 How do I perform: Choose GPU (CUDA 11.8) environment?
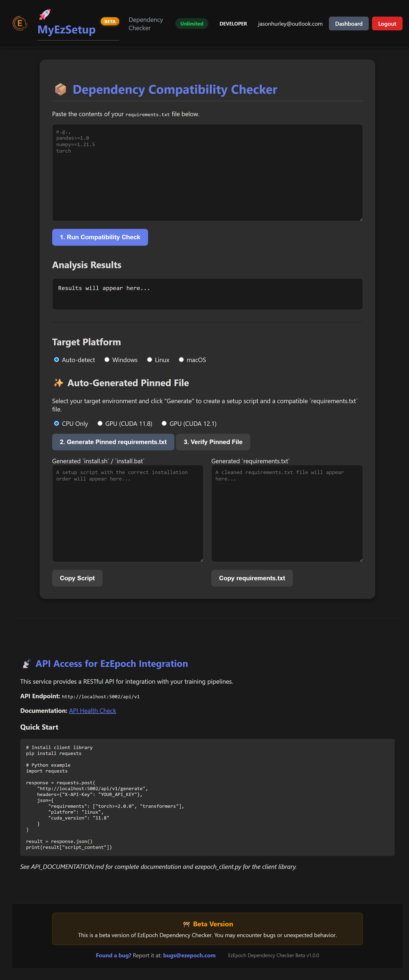(100, 423)
